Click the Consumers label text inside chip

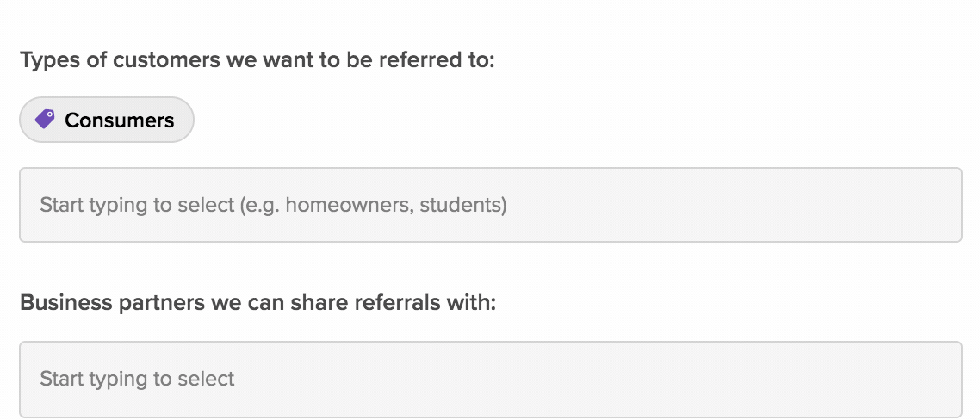click(x=120, y=120)
